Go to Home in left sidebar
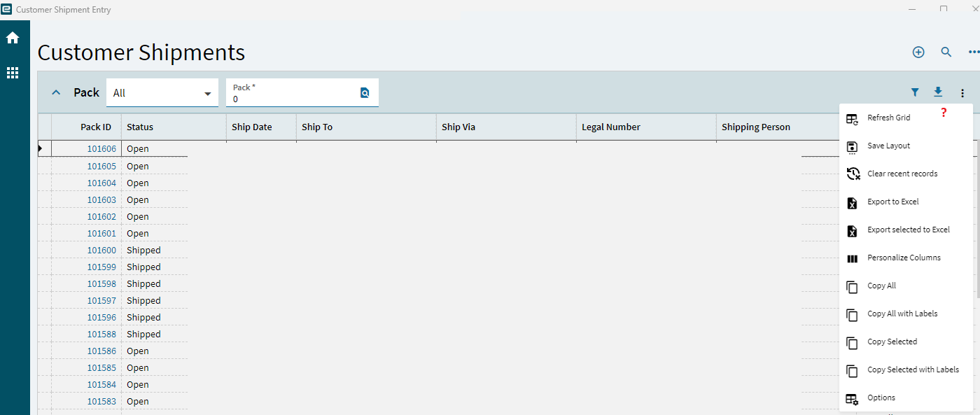This screenshot has width=980, height=415. click(x=13, y=38)
